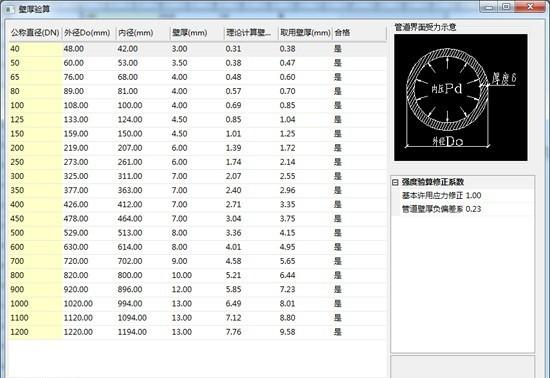Image resolution: width=550 pixels, height=378 pixels.
Task: Close the 壁厚验算 window
Action: pos(530,7)
